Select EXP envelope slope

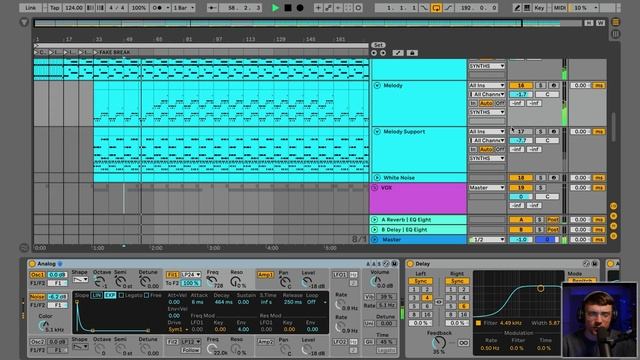pyautogui.click(x=110, y=295)
